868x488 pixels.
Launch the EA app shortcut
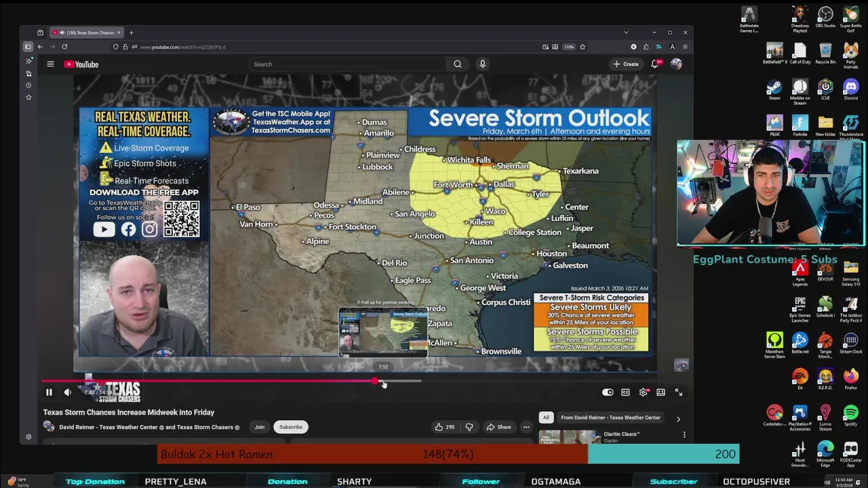pos(800,379)
